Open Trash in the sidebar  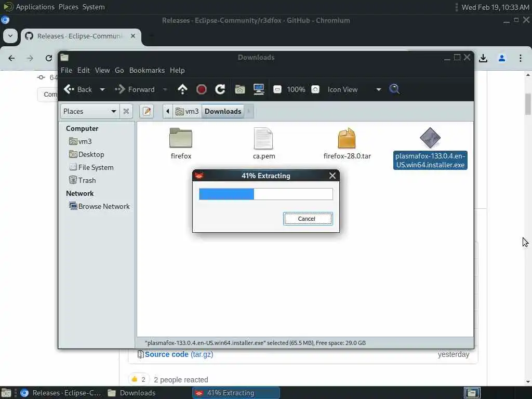(x=83, y=180)
